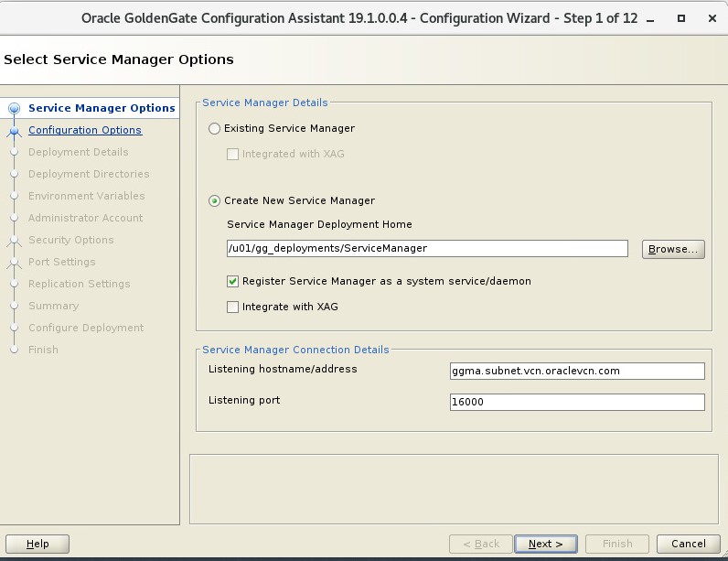Viewport: 728px width, 561px height.
Task: Click Configure Deployment step in sidebar
Action: point(86,328)
